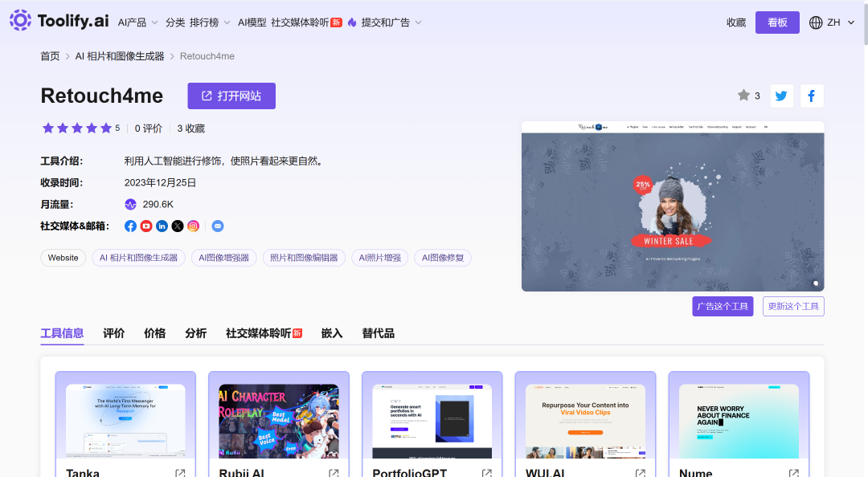Switch to the 替代品 tab

click(x=378, y=333)
